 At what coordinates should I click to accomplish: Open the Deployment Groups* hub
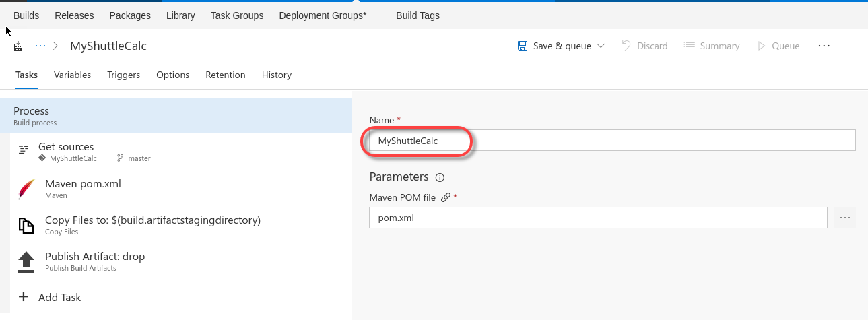click(323, 15)
